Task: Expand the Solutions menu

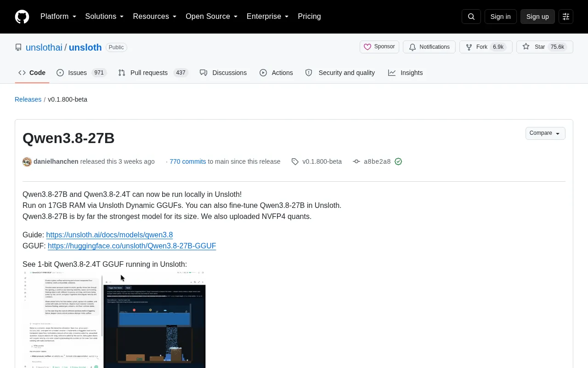Action: (105, 17)
